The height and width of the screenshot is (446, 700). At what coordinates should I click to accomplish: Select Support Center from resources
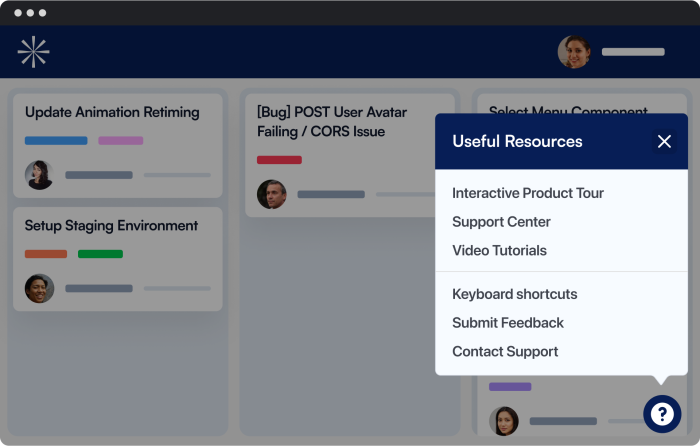pos(501,222)
